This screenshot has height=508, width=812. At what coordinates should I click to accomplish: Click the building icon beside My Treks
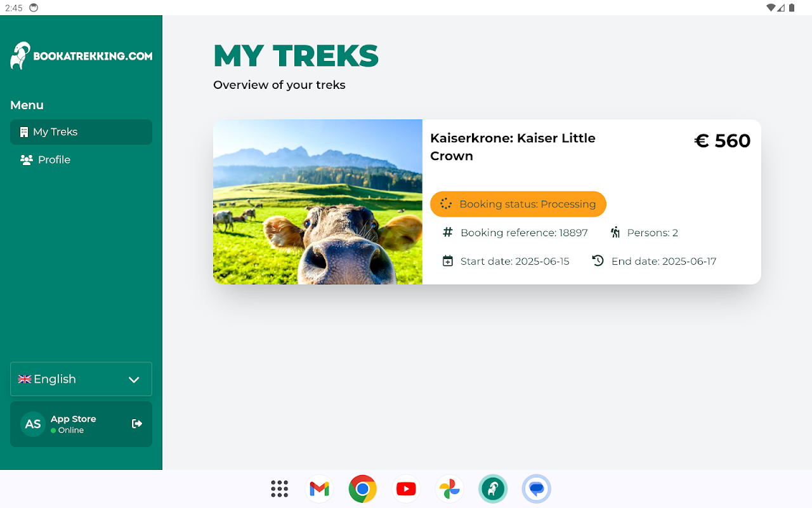pyautogui.click(x=24, y=132)
